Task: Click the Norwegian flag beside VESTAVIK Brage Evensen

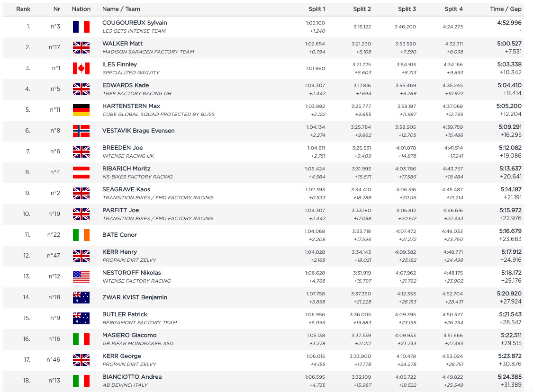Action: click(81, 131)
